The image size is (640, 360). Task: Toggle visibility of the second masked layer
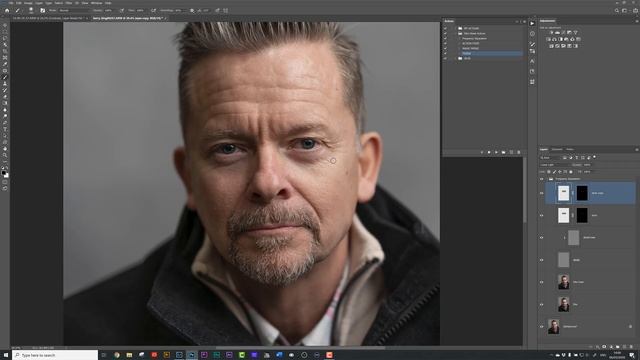pos(542,215)
